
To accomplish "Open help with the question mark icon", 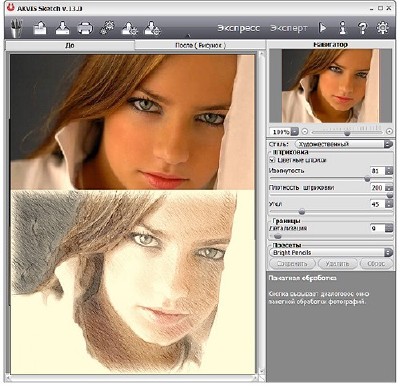I will point(362,28).
